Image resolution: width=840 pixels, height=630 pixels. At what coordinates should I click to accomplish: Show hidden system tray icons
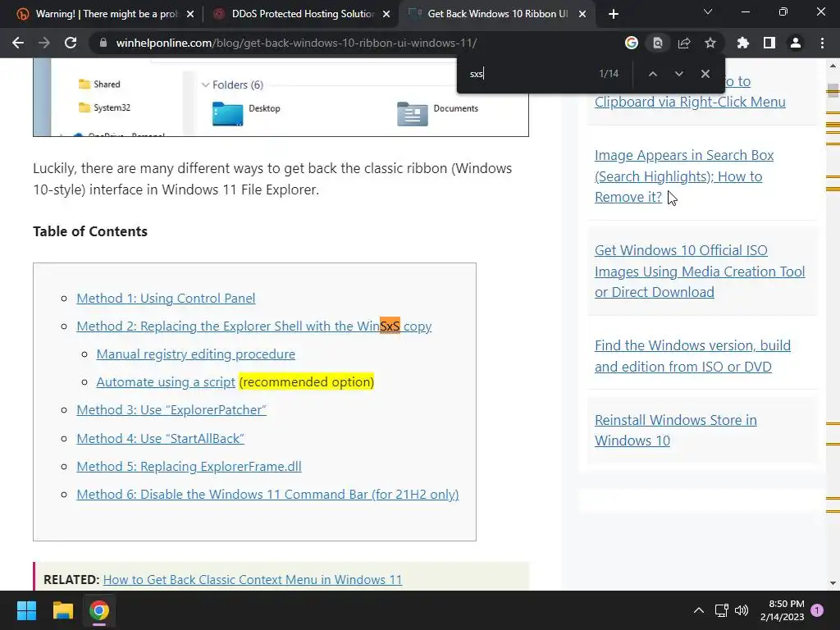point(699,610)
